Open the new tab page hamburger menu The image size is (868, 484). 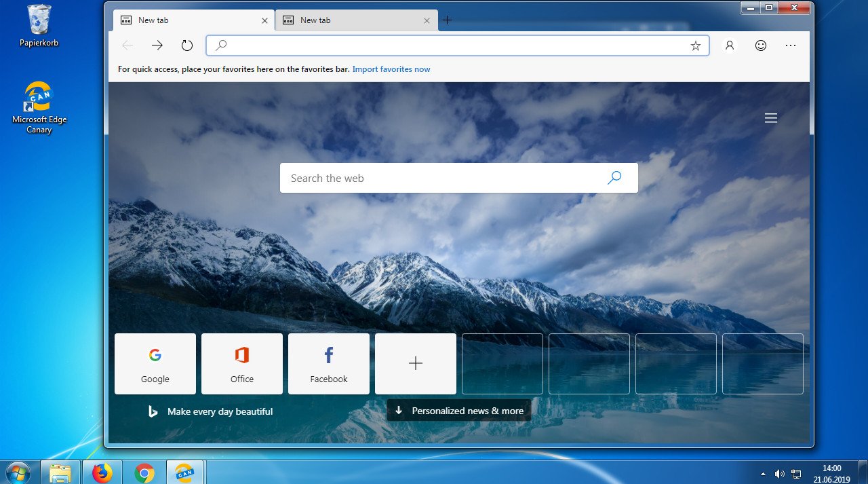pos(771,117)
